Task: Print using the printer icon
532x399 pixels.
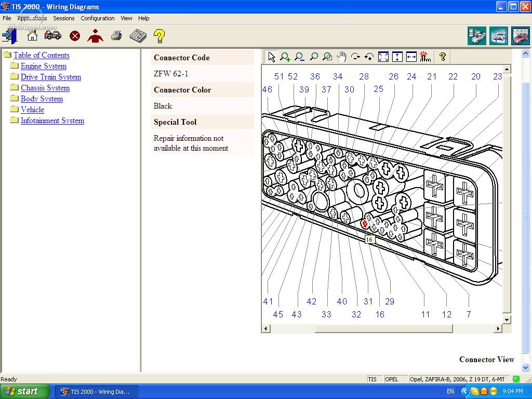Action: coord(116,35)
